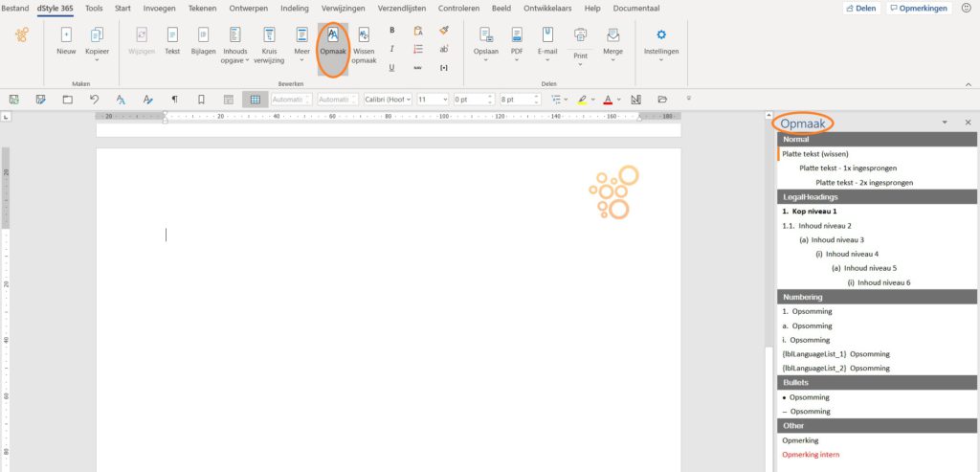
Task: Click the yellow highlight color button
Action: (582, 99)
